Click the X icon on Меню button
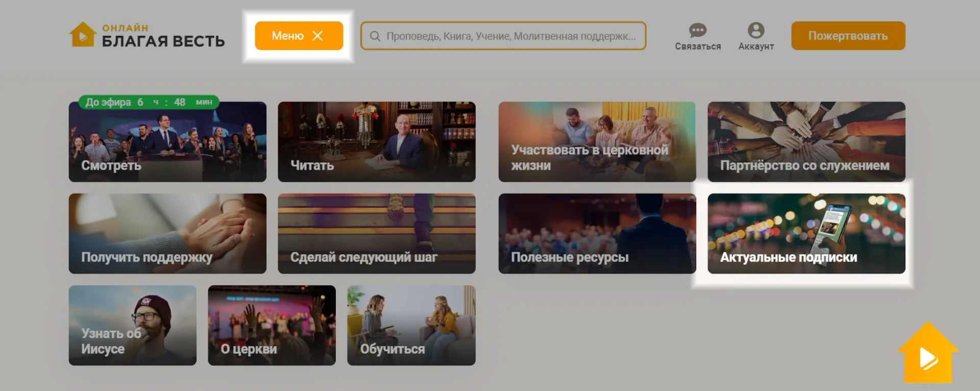The image size is (980, 391). tap(317, 36)
